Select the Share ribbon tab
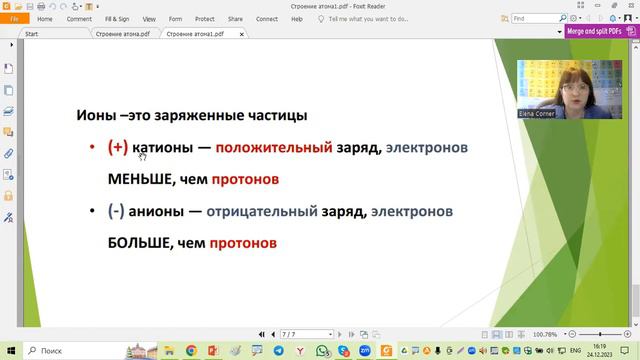The height and width of the screenshot is (360, 640). [235, 19]
